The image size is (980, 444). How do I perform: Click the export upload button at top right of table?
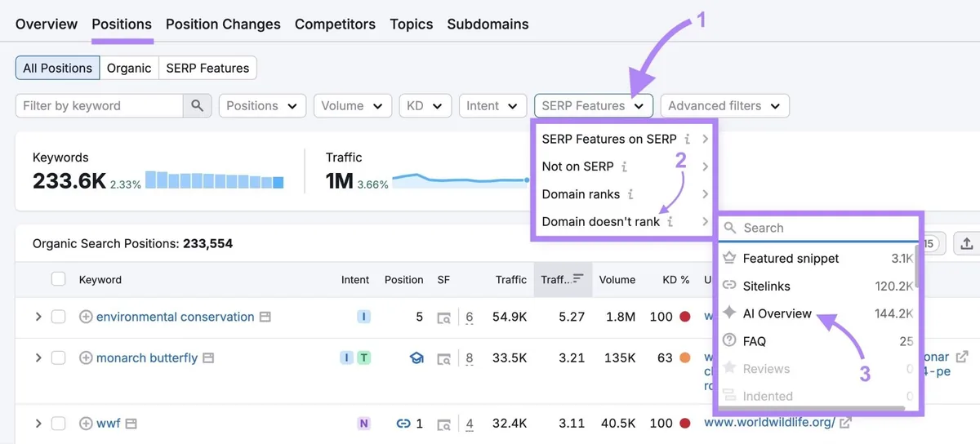pyautogui.click(x=967, y=243)
